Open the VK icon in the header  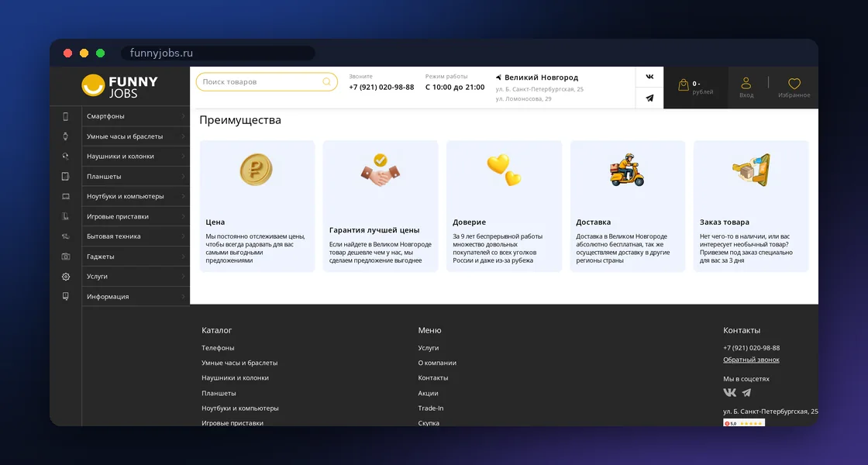point(650,77)
